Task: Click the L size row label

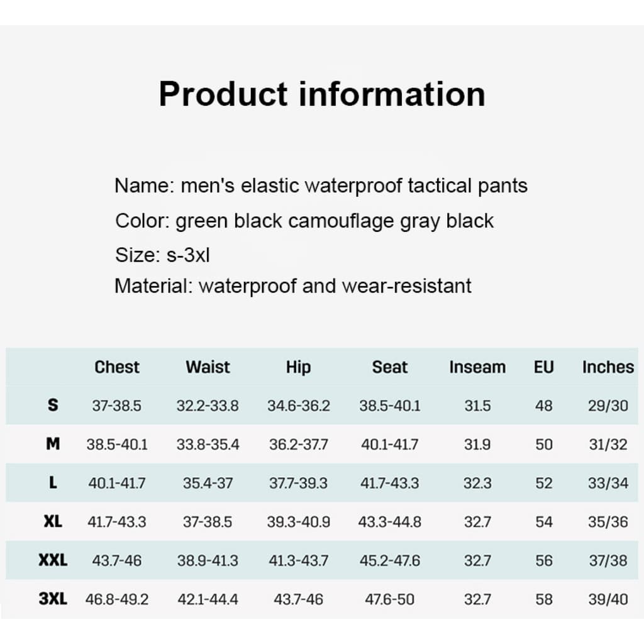Action: click(53, 482)
